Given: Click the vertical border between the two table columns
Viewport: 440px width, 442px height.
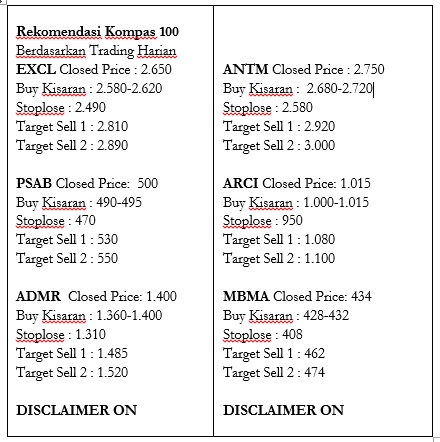Looking at the screenshot, I should (x=213, y=220).
